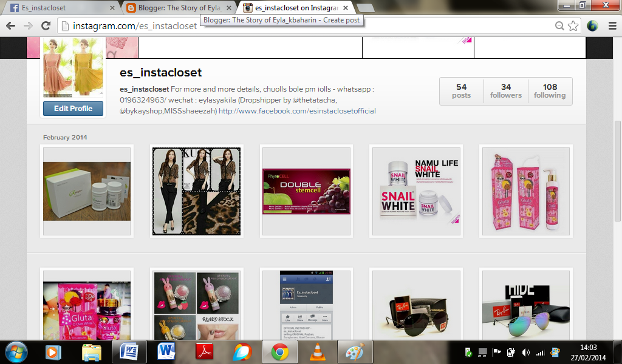Open the Double Stemcell post

coord(306,191)
